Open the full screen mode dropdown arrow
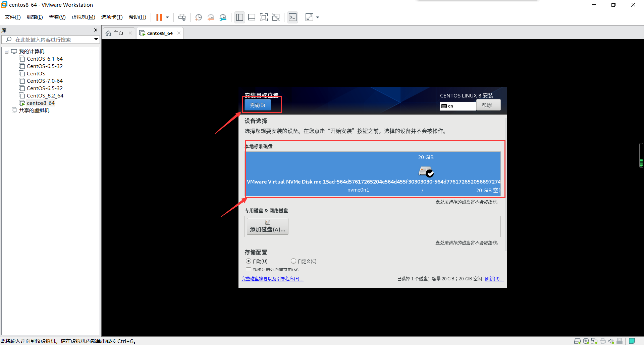644x345 pixels. (x=317, y=17)
